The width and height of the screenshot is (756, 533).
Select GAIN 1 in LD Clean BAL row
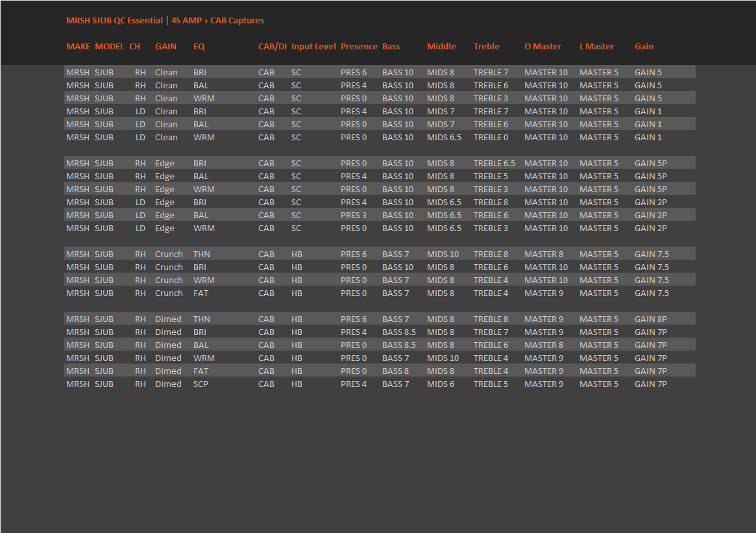(x=648, y=125)
